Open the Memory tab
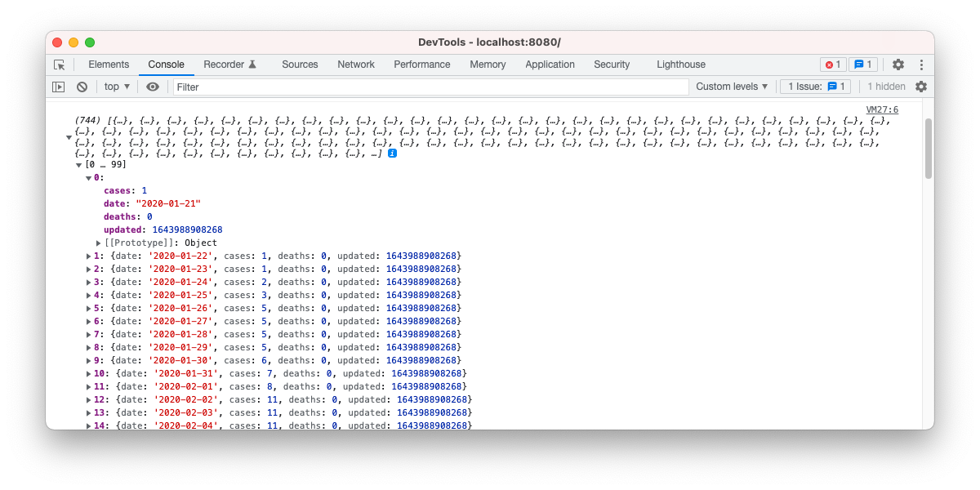This screenshot has height=490, width=980. [x=488, y=65]
